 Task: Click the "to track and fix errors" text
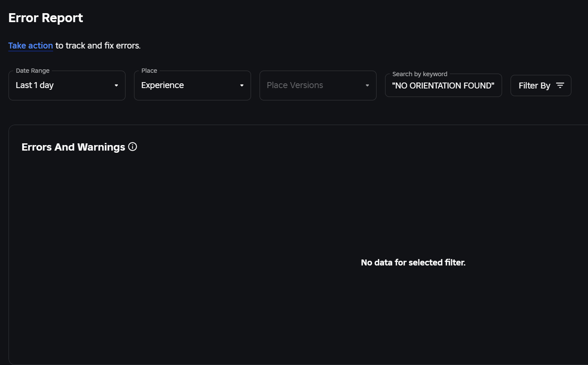click(x=98, y=46)
